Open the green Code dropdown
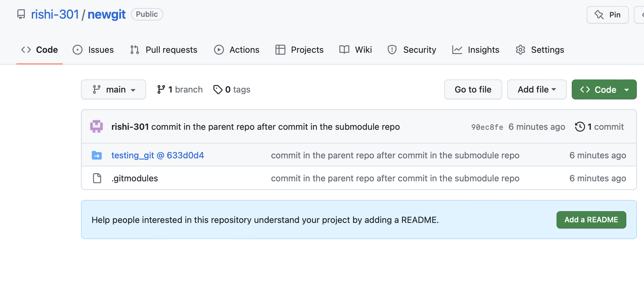The height and width of the screenshot is (308, 644). coord(604,89)
